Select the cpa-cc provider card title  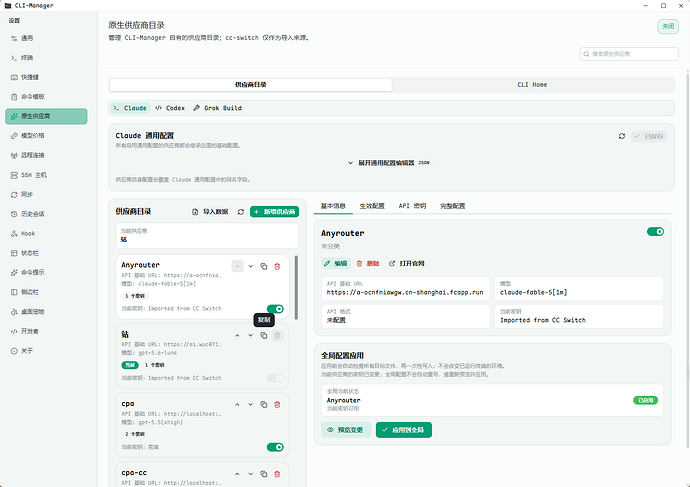(x=134, y=472)
